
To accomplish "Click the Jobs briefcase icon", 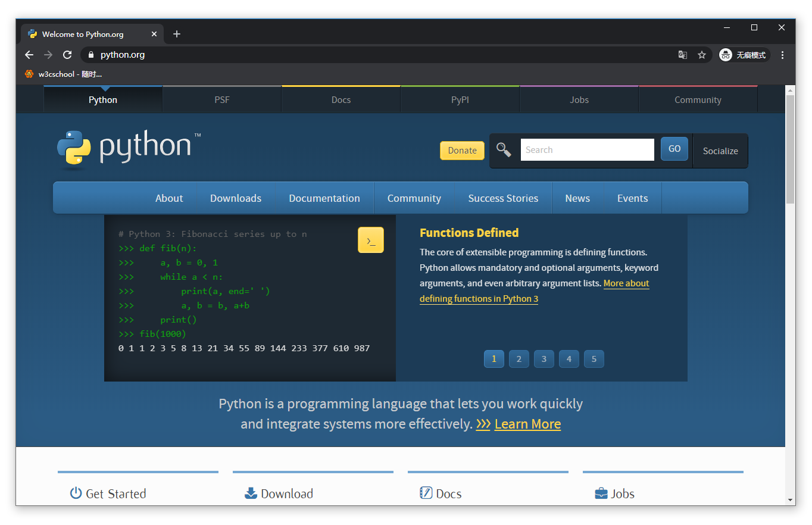I will 600,493.
